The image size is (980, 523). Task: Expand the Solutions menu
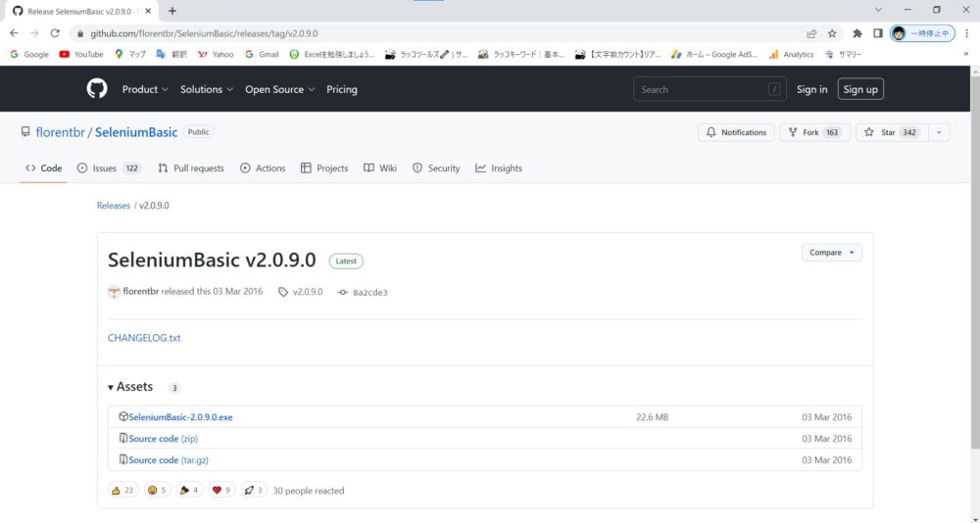pyautogui.click(x=206, y=89)
